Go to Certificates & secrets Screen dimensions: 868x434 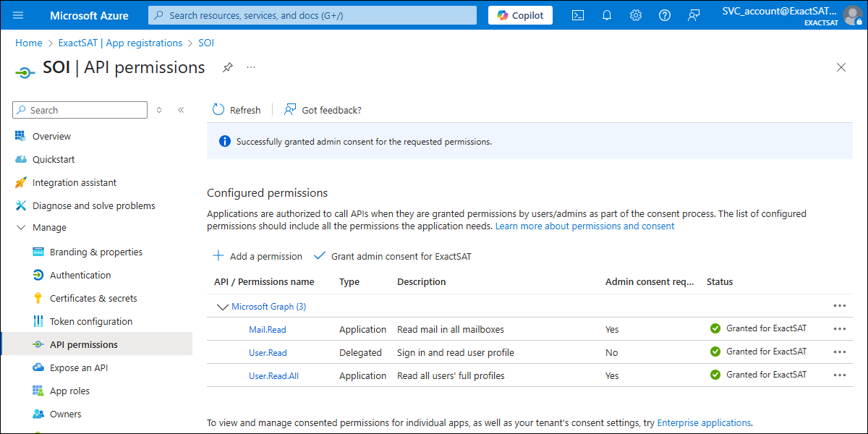point(93,298)
